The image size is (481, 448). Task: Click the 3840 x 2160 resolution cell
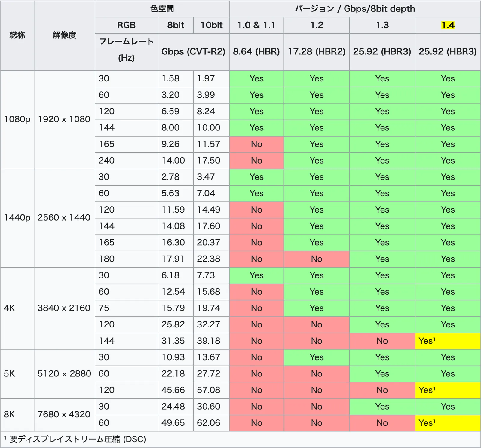[x=64, y=308]
